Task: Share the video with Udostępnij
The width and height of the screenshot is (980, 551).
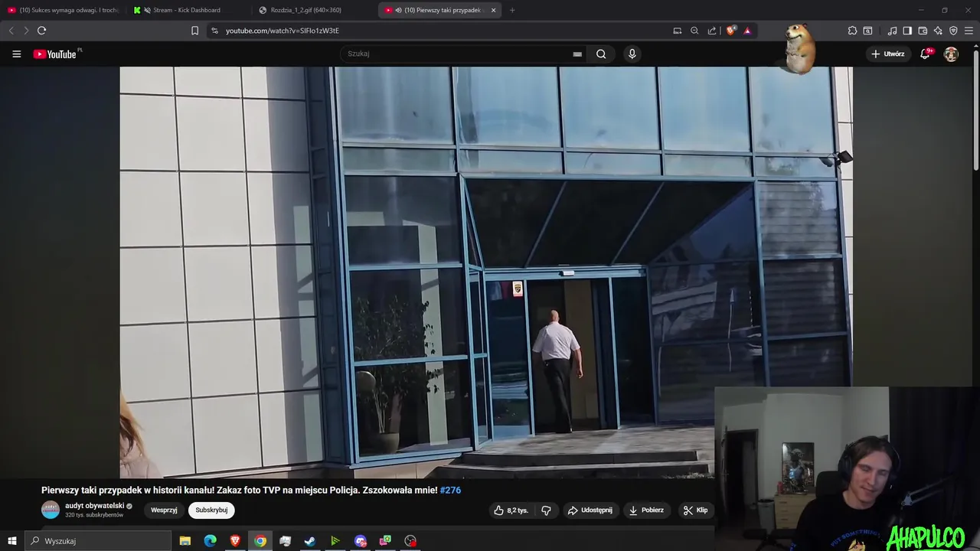Action: coord(590,510)
